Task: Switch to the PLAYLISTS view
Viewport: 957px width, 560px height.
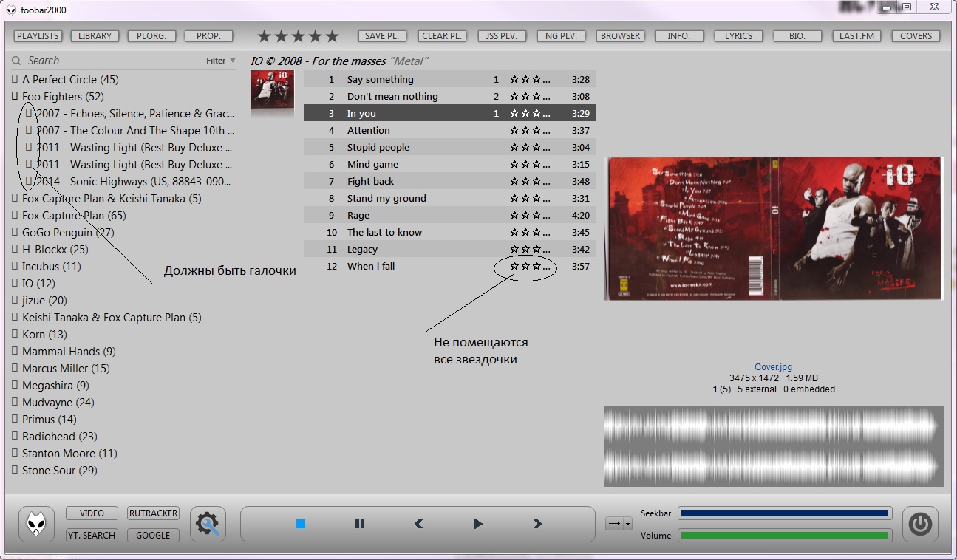Action: click(38, 36)
